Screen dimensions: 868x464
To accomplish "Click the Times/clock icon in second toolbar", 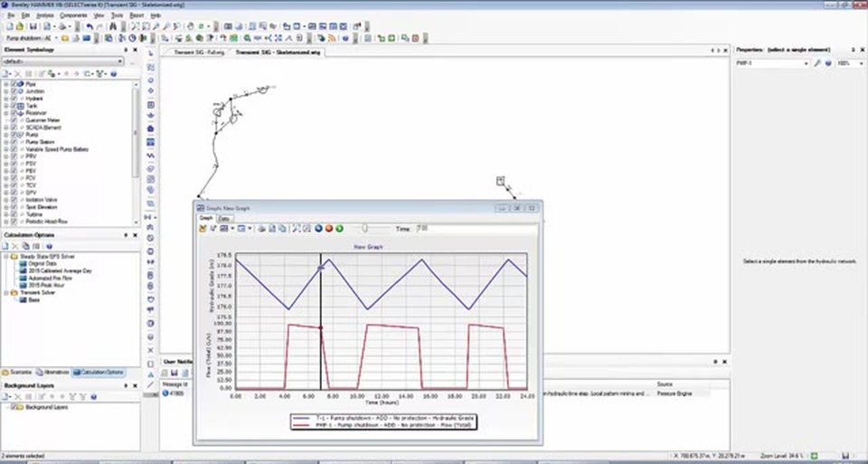I will click(x=132, y=38).
